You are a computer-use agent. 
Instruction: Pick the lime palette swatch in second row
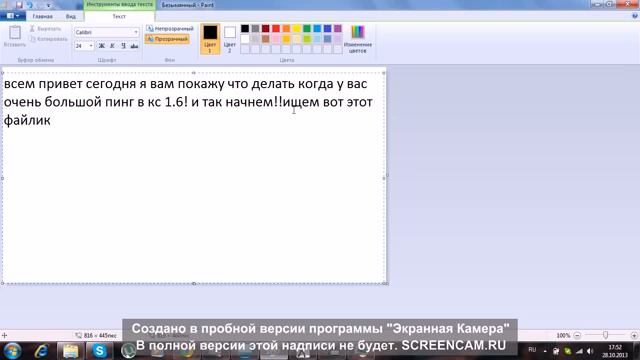307,39
